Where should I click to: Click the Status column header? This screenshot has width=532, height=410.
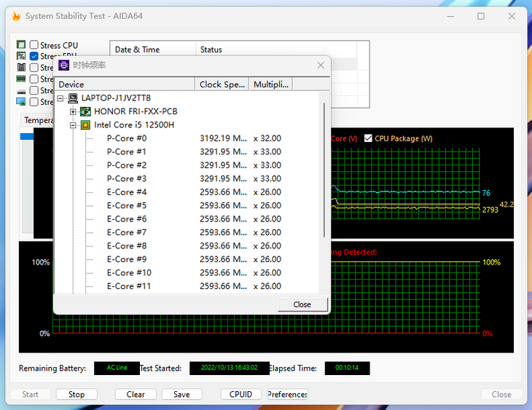point(276,50)
